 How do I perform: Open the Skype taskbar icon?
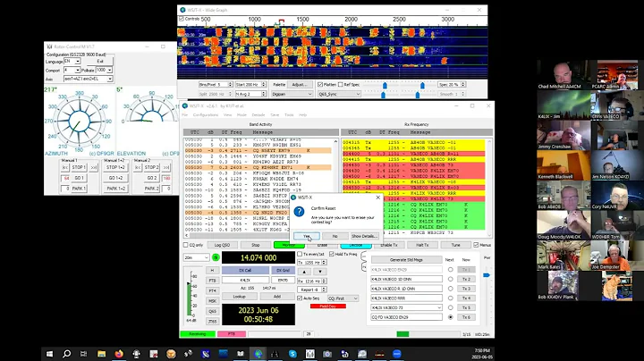point(292,354)
